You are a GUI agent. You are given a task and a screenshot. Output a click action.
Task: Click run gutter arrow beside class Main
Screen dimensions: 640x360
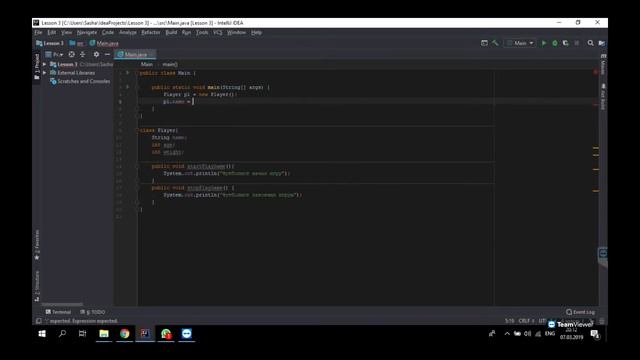click(x=127, y=73)
